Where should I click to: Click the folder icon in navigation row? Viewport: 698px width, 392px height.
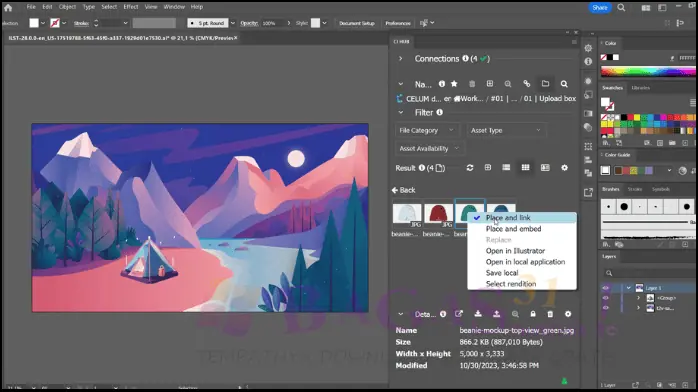tap(545, 84)
